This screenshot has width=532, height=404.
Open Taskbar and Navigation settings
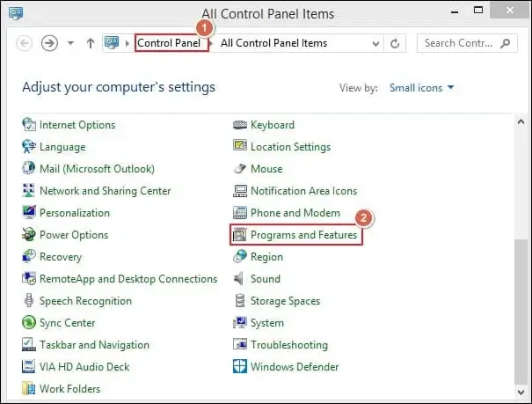click(94, 345)
